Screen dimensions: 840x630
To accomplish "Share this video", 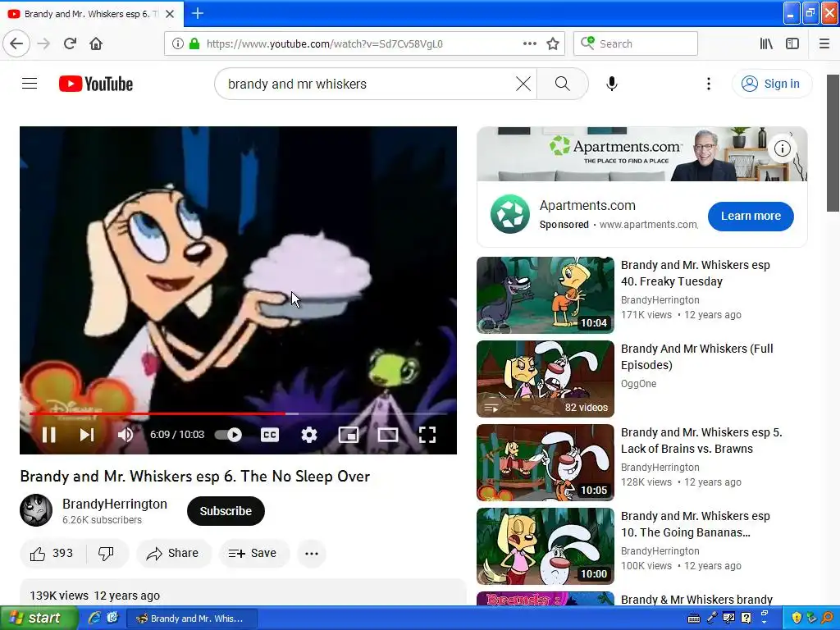I will pyautogui.click(x=174, y=554).
